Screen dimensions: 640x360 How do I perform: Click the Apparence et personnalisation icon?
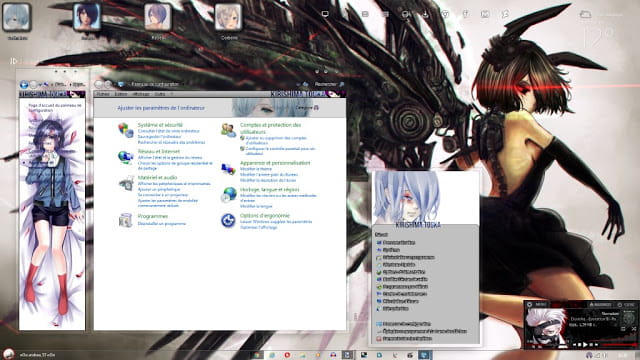click(229, 168)
